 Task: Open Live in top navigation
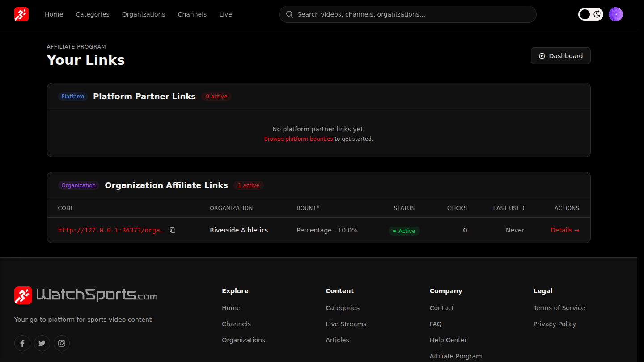tap(225, 14)
